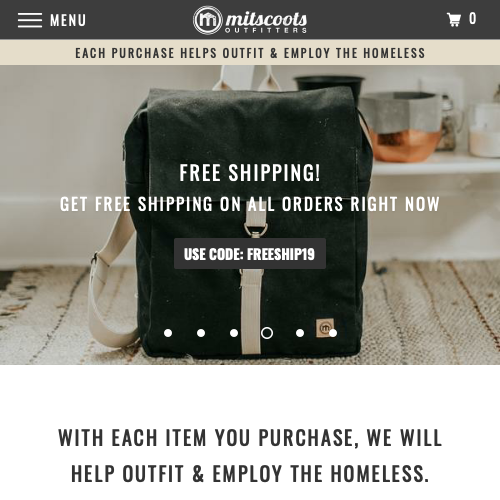Click the circular m logo emblem
This screenshot has width=500, height=500.
point(208,20)
